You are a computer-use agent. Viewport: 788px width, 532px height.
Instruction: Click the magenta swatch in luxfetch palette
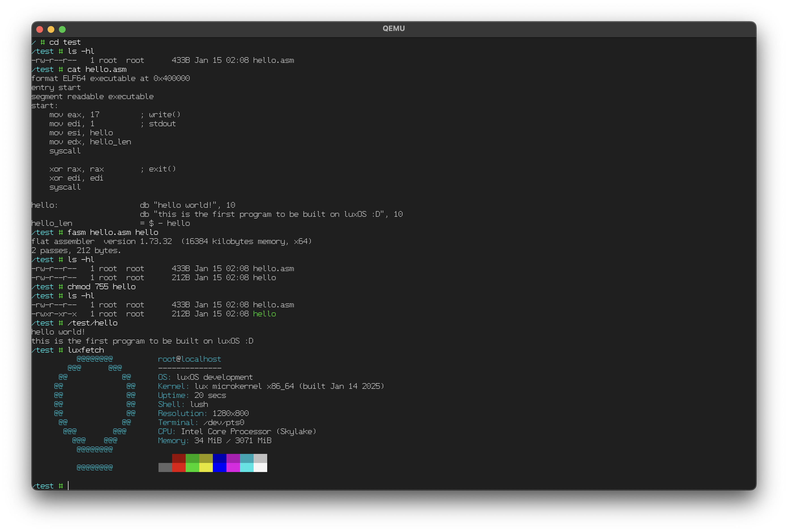pyautogui.click(x=233, y=458)
